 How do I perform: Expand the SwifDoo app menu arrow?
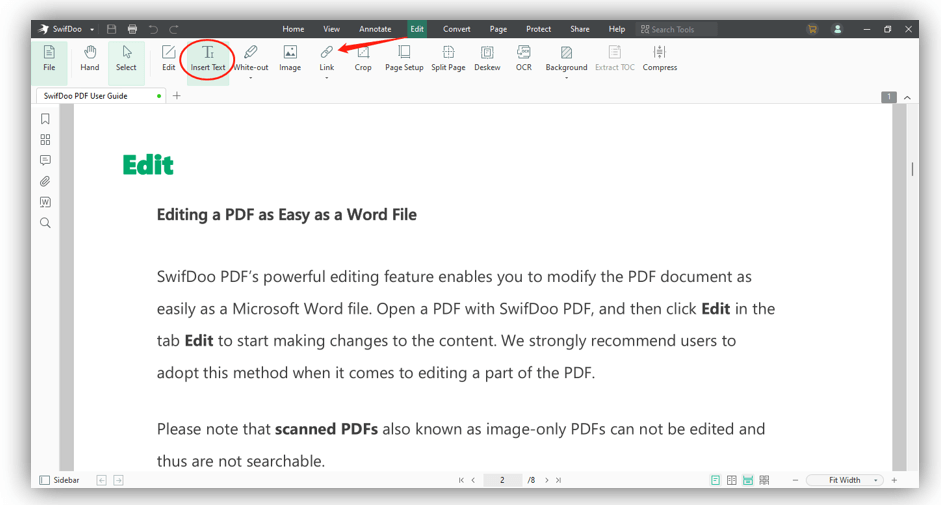pyautogui.click(x=92, y=29)
